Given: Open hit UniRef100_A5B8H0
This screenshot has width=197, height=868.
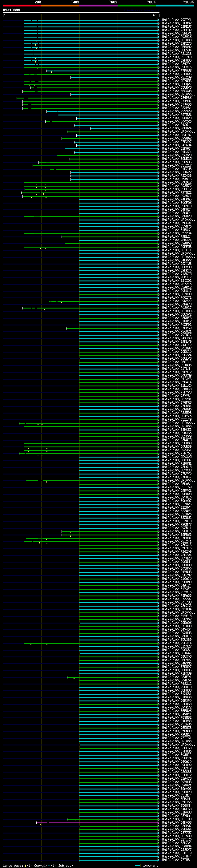Looking at the screenshot, I should [x=177, y=47].
